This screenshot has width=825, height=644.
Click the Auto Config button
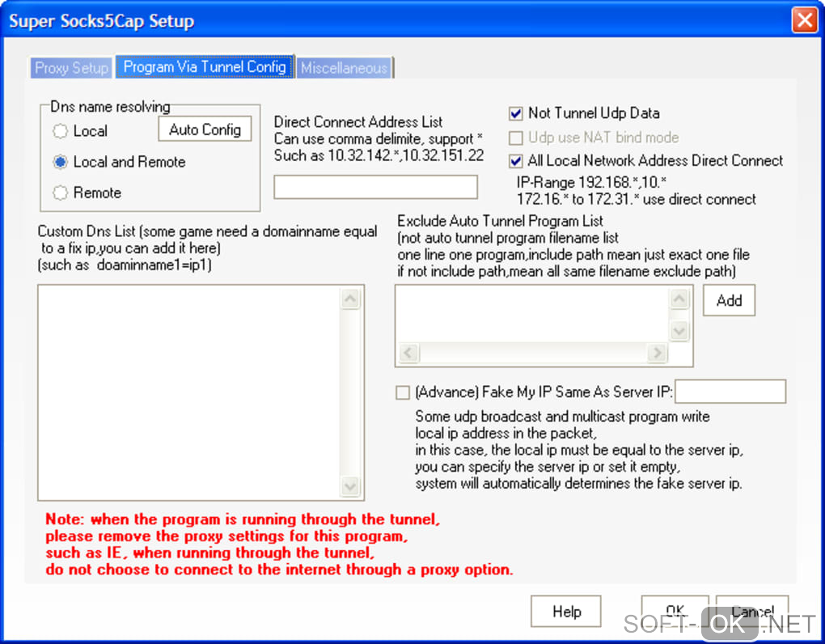tap(205, 129)
